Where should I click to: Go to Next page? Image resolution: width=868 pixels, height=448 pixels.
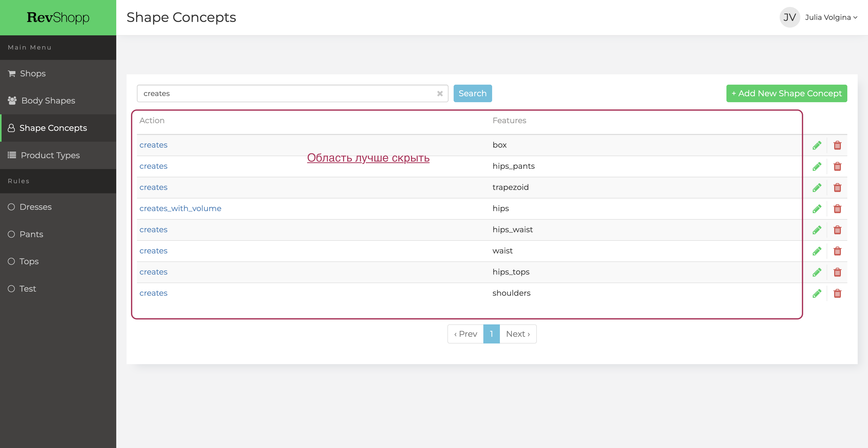pos(518,334)
